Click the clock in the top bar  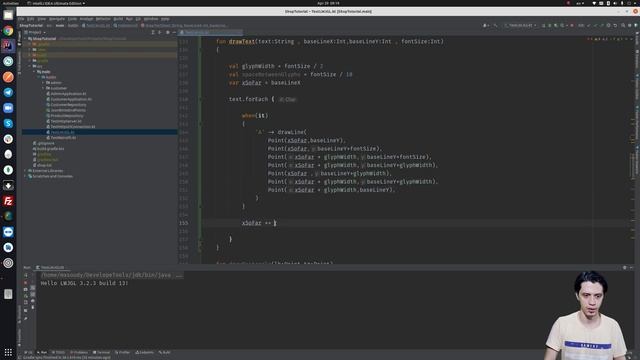click(328, 3)
